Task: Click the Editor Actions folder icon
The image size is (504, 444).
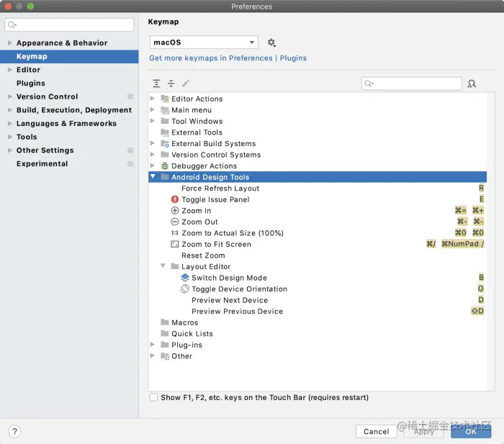Action: click(x=165, y=99)
